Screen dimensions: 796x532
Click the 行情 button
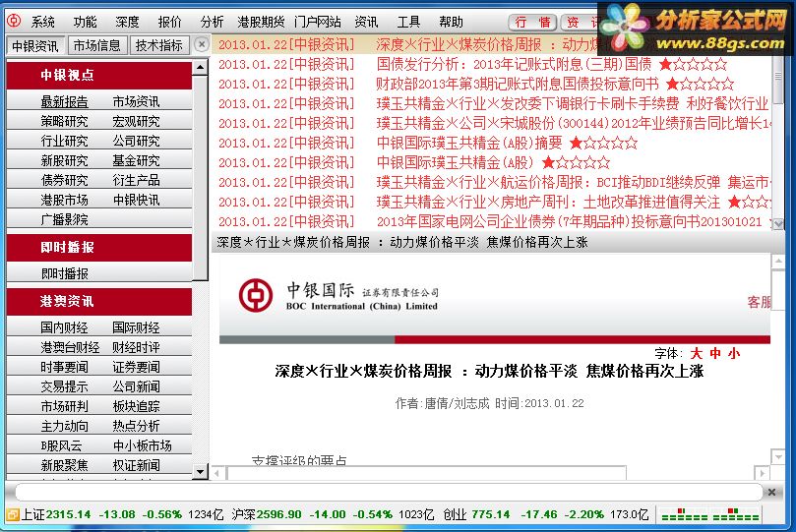[x=532, y=23]
